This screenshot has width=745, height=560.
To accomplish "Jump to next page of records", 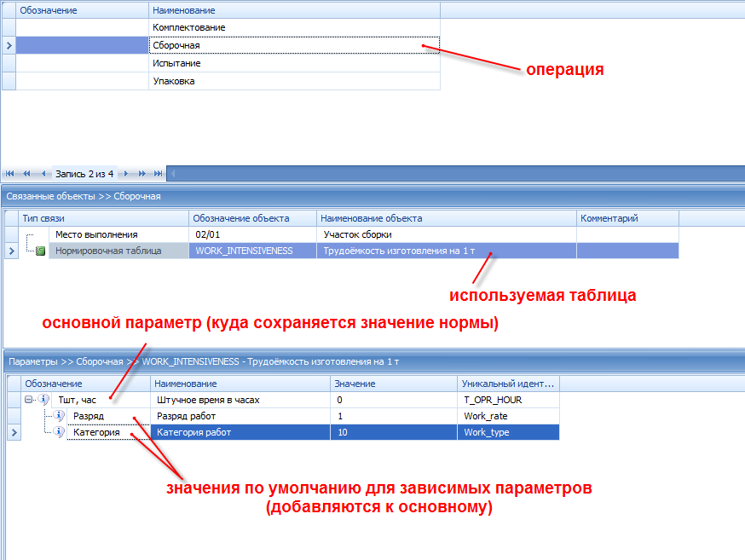I will tap(141, 174).
